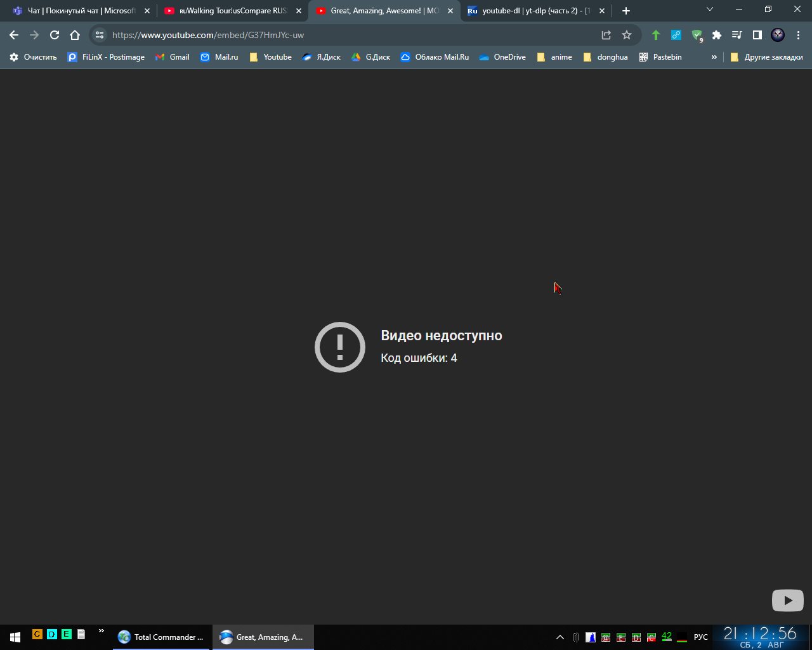This screenshot has height=650, width=812.
Task: Open the Pastebin bookmark
Action: click(660, 57)
